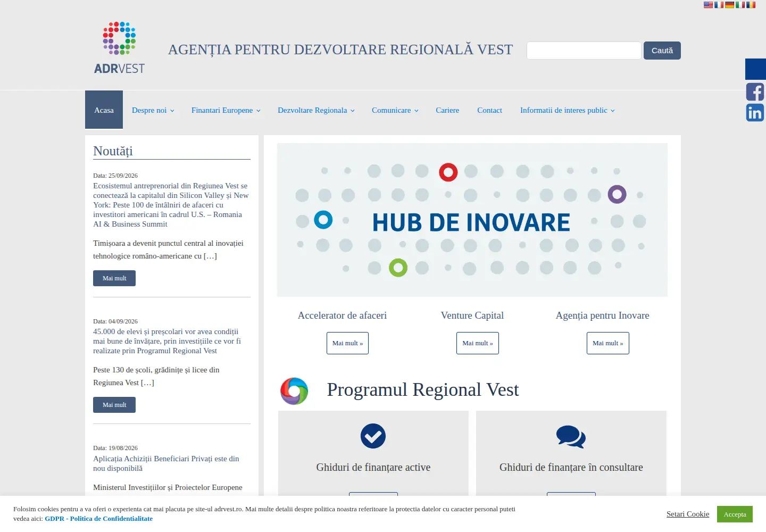Open the Silicon Valley ecosystem news headline
The width and height of the screenshot is (766, 532).
[x=171, y=205]
